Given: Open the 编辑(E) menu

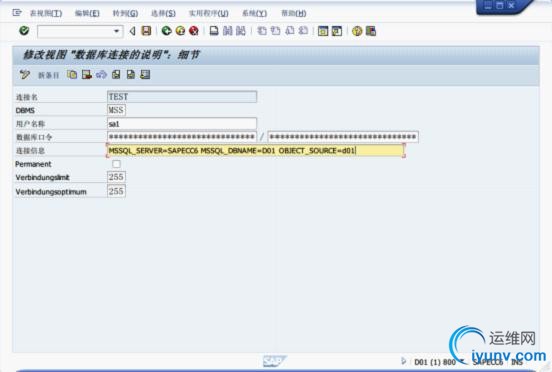Looking at the screenshot, I should click(87, 13).
